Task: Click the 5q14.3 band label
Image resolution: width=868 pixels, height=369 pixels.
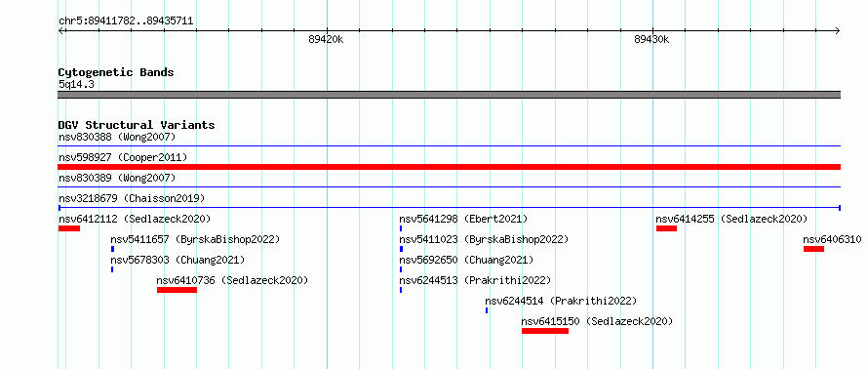Action: pos(76,84)
